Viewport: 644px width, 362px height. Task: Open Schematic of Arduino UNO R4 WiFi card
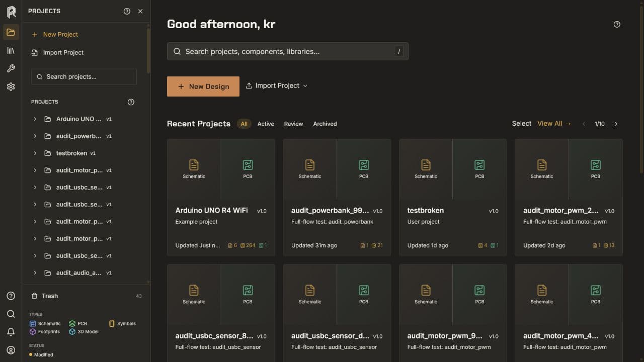(194, 169)
